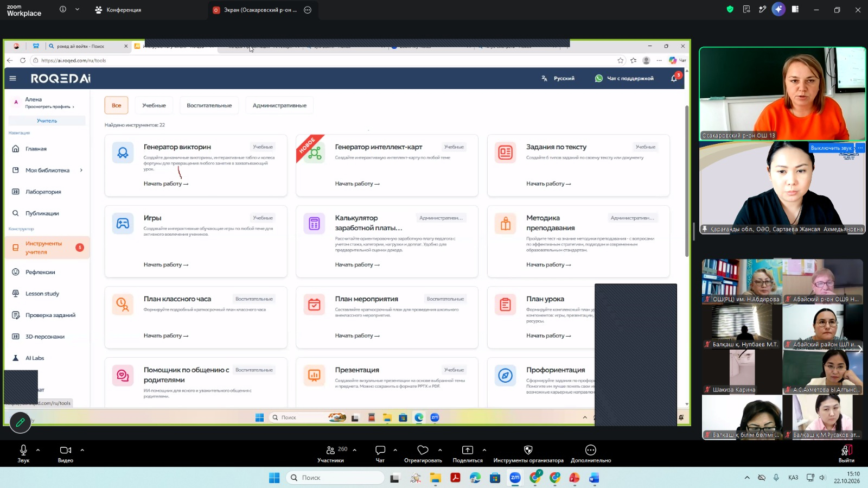Toggle Zoom microphone Звук
Viewport: 868px width, 488px height.
[23, 453]
